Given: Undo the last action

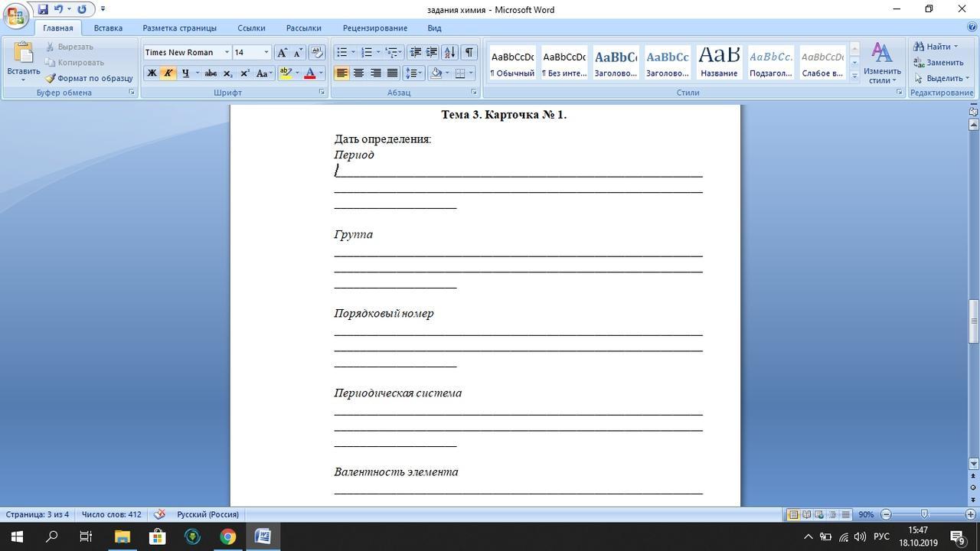Looking at the screenshot, I should (x=58, y=9).
